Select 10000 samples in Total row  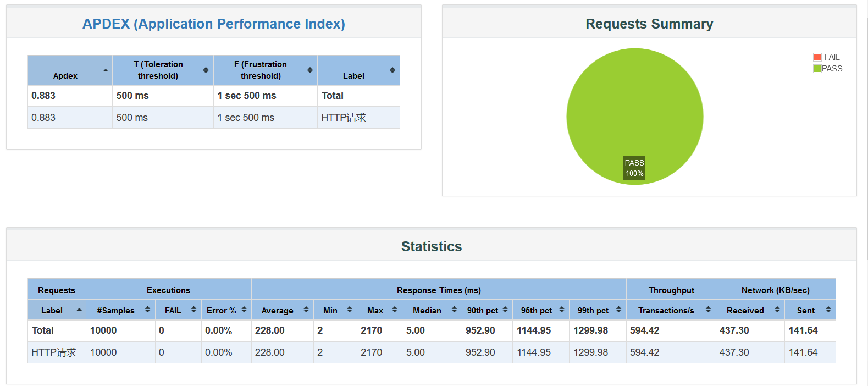pyautogui.click(x=103, y=330)
